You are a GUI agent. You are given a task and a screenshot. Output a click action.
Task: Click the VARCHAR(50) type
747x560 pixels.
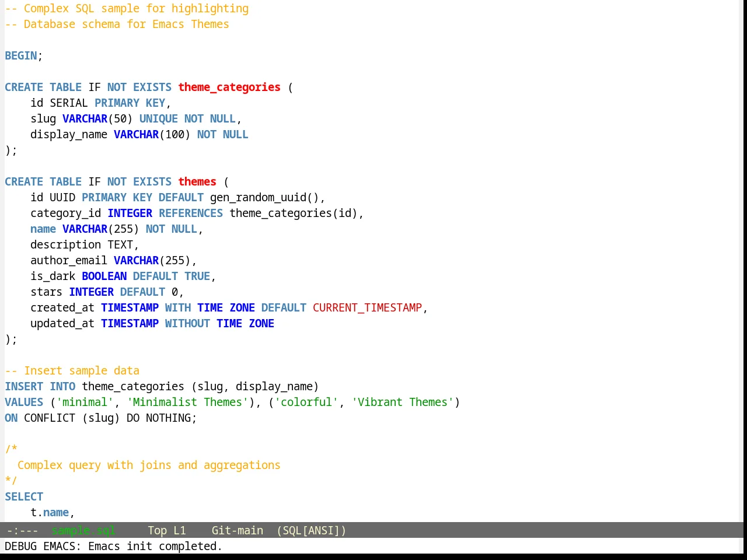point(97,118)
